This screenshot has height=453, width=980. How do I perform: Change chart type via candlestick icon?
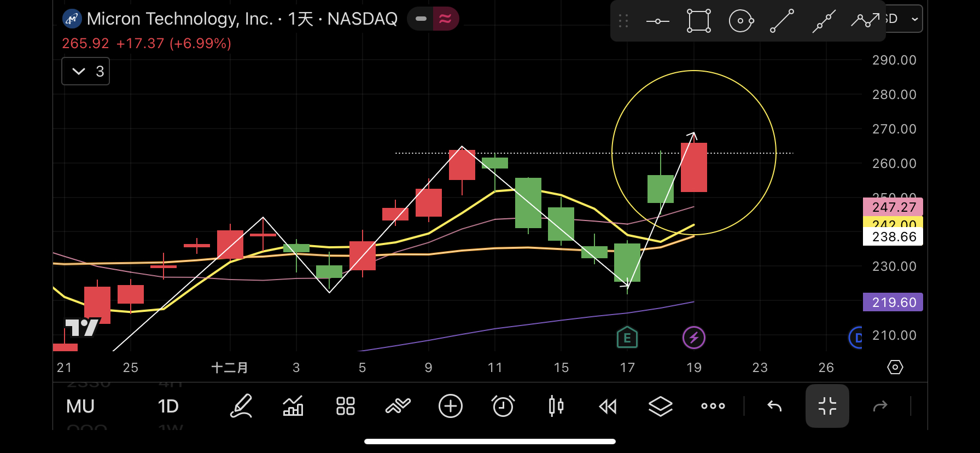tap(556, 406)
